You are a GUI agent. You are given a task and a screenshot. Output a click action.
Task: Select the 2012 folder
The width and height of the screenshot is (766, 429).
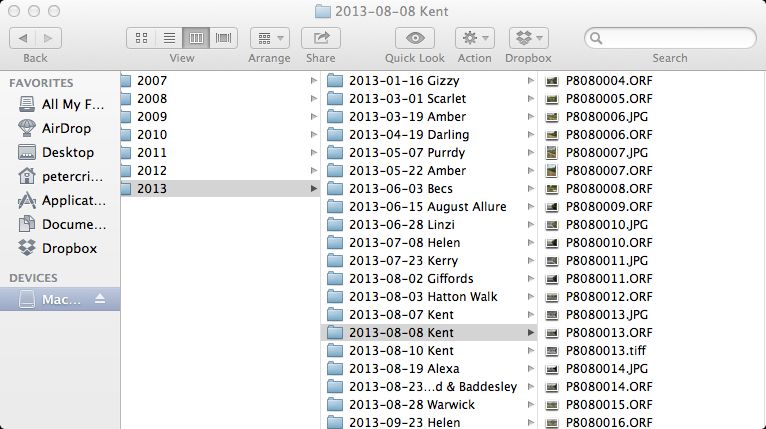point(152,170)
